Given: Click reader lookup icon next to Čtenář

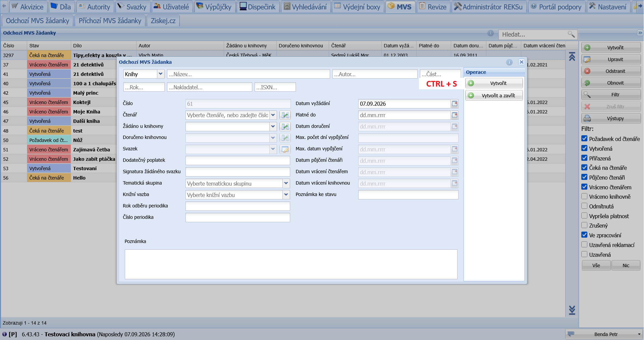Looking at the screenshot, I should point(285,115).
